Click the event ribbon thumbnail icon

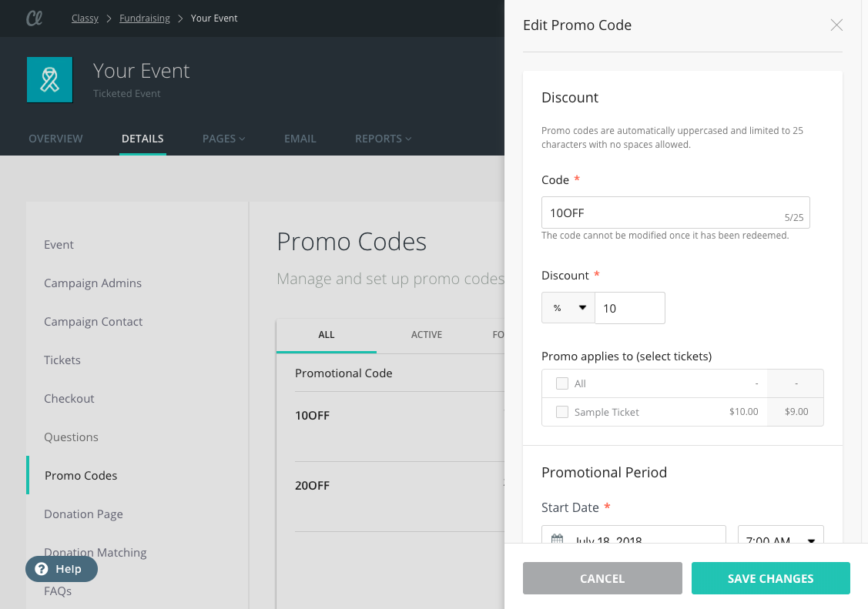coord(49,79)
